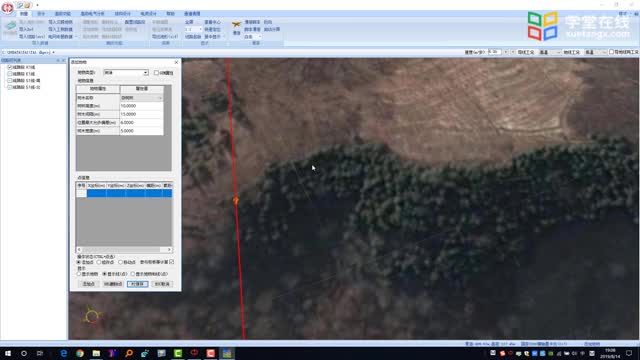The width and height of the screenshot is (640, 360).
Task: Click the 10.0000 value field in the property table
Action: click(x=141, y=106)
